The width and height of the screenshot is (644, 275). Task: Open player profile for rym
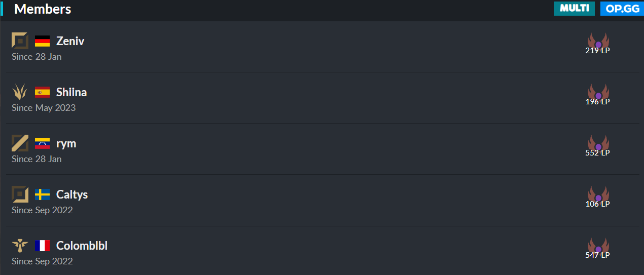pos(66,143)
